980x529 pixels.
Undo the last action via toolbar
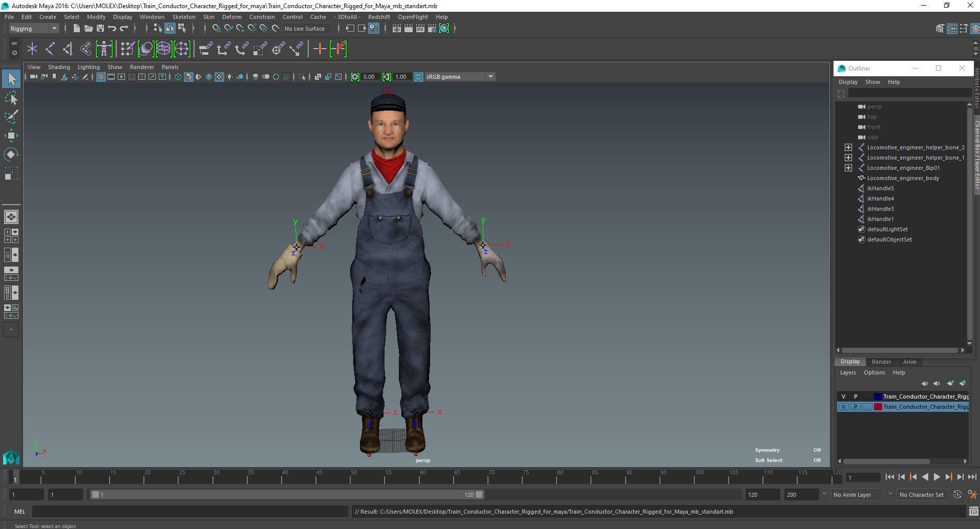pos(112,29)
